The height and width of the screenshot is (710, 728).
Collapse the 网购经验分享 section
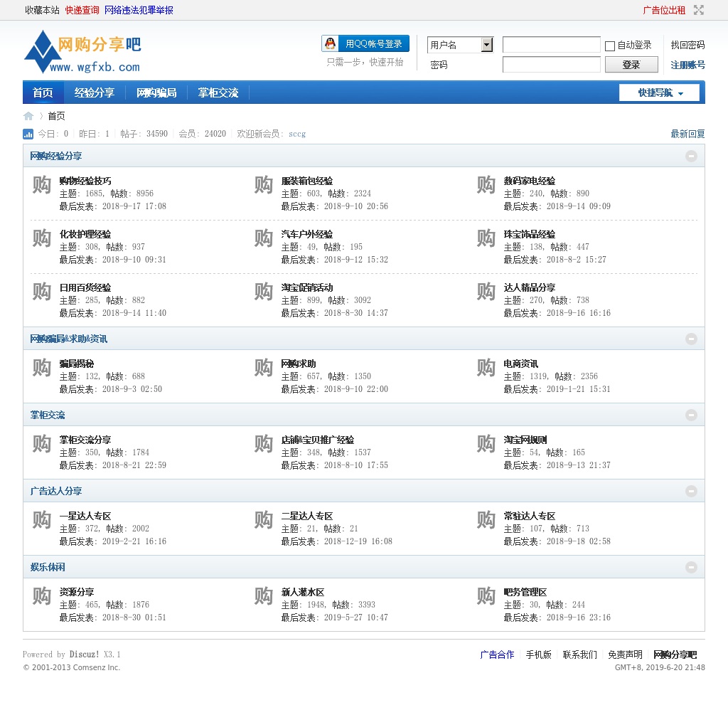pyautogui.click(x=691, y=156)
